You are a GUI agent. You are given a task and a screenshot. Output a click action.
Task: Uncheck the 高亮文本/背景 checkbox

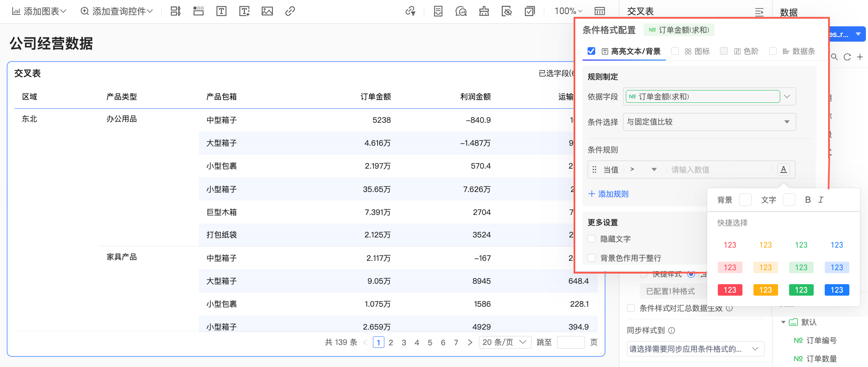click(591, 51)
